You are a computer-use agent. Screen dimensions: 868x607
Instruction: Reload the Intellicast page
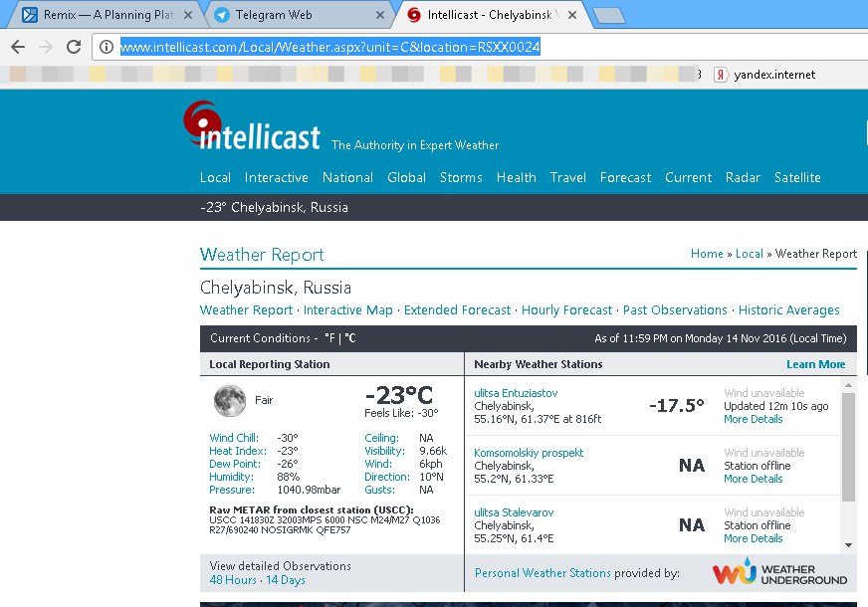74,47
